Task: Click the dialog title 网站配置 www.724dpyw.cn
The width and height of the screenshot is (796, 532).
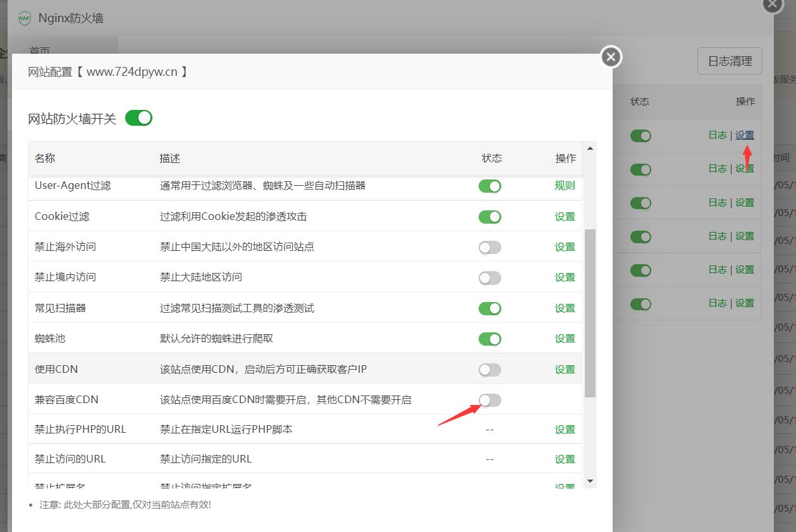Action: click(108, 72)
